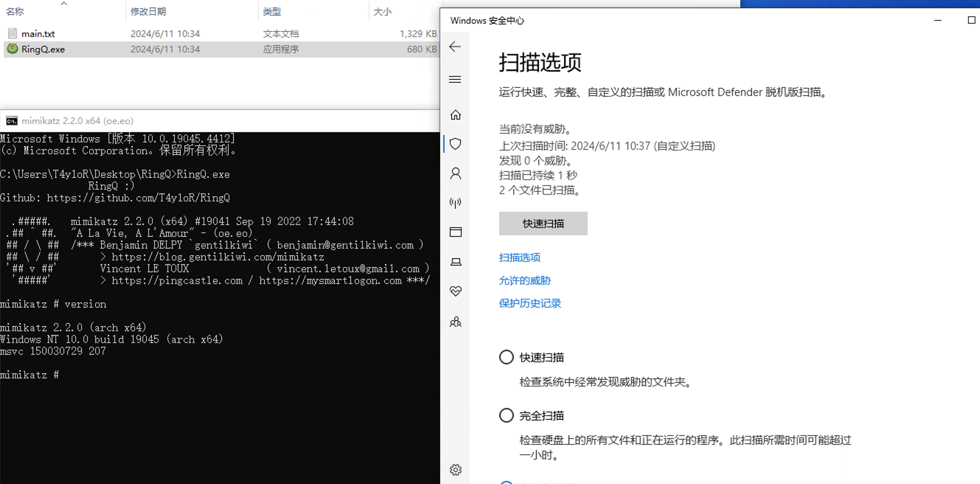Sort files by 修改日期 column header
This screenshot has width=980, height=484.
148,11
